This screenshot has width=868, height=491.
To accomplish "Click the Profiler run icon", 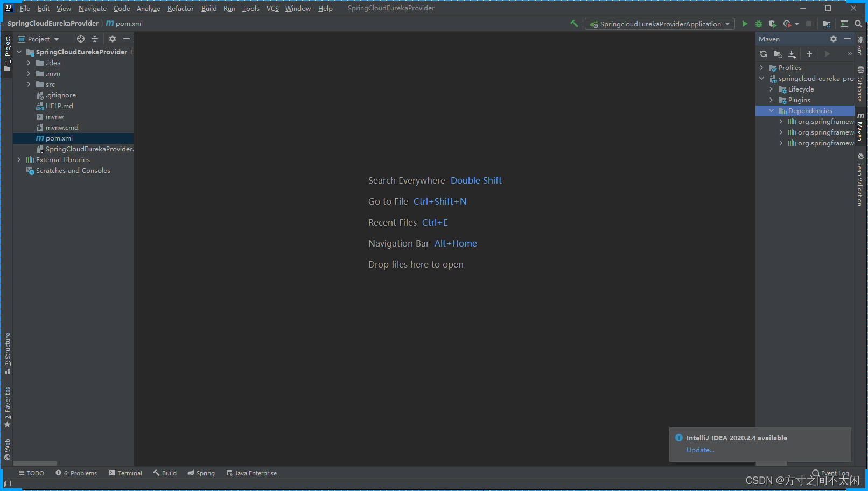I will pos(787,24).
